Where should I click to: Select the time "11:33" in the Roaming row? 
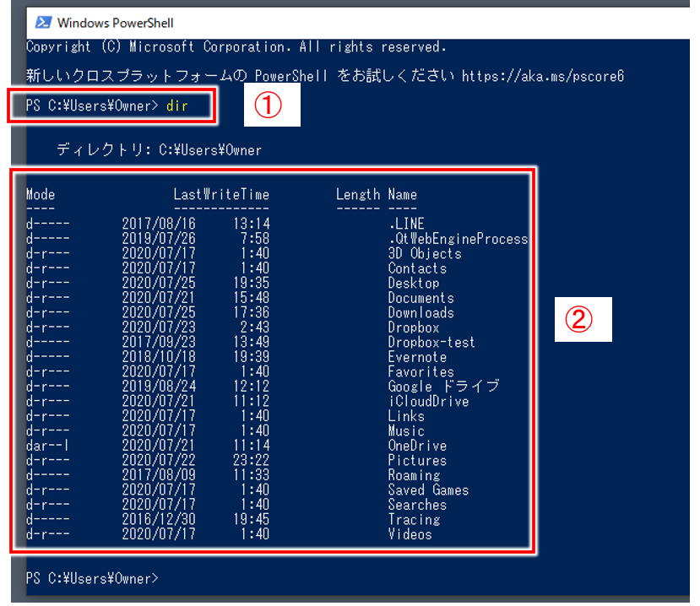[x=252, y=475]
